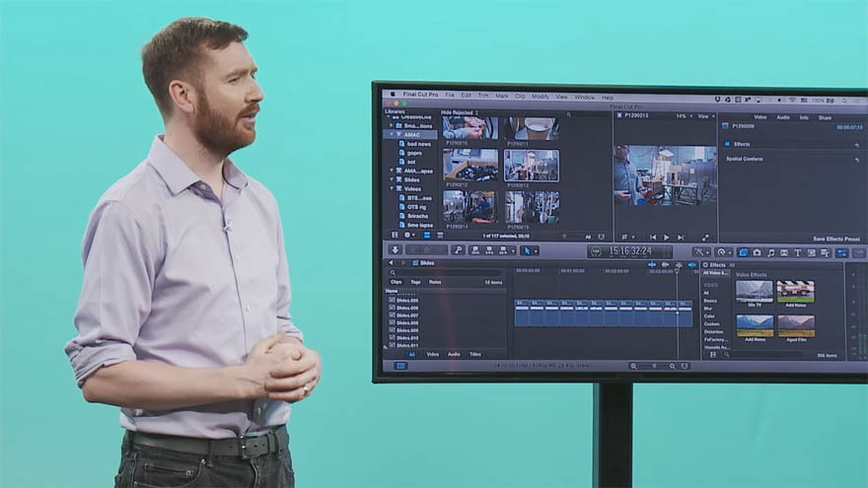Toggle timeline skimming button
Image resolution: width=868 pixels, height=488 pixels.
[652, 265]
